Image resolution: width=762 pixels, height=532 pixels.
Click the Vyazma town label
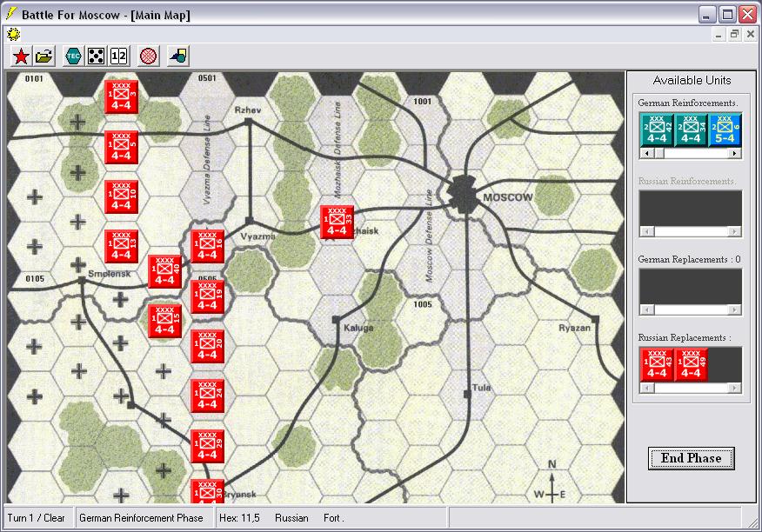click(258, 236)
